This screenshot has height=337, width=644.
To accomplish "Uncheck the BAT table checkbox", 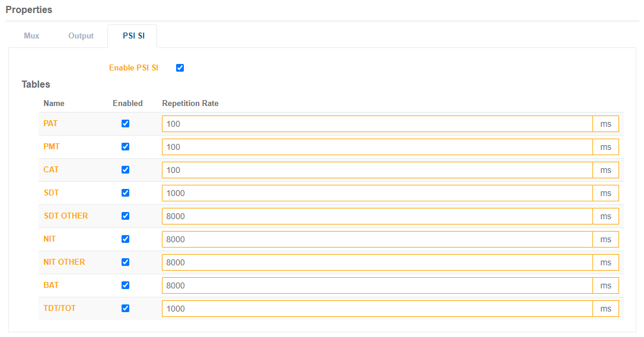I will (125, 285).
